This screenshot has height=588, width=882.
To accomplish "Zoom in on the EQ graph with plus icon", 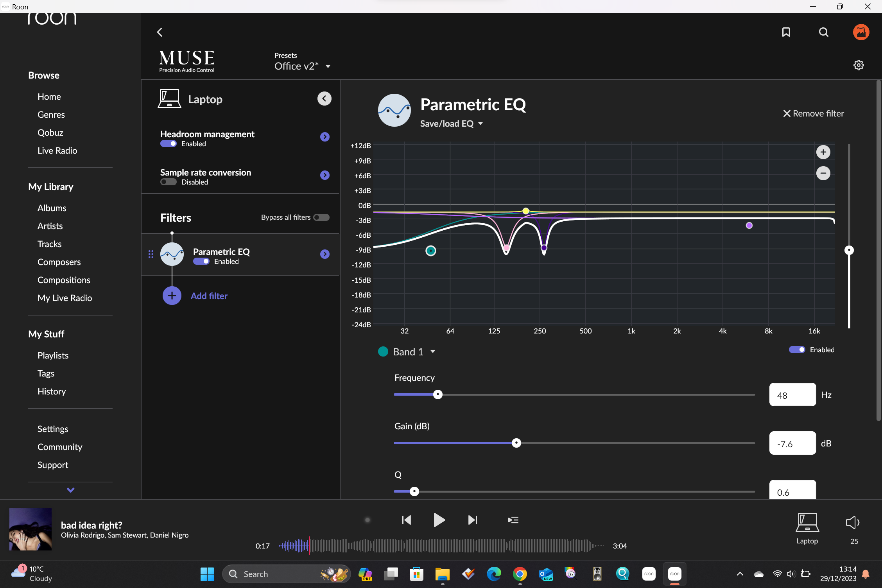I will pos(823,152).
